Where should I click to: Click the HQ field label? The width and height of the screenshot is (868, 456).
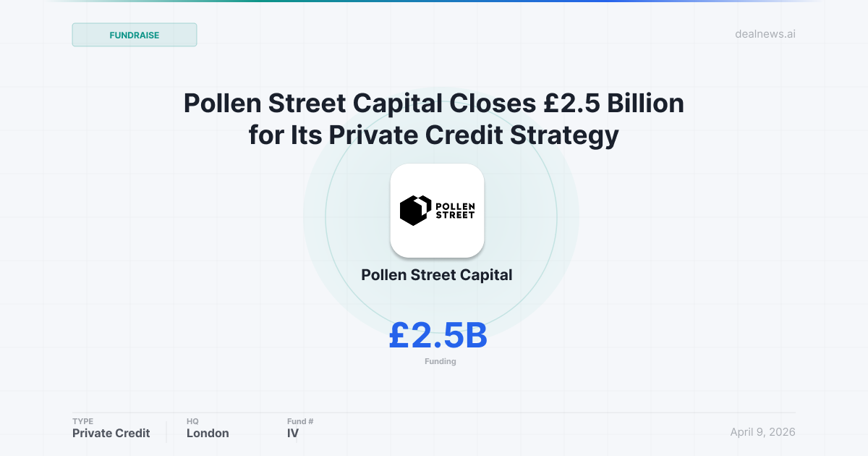pyautogui.click(x=192, y=421)
